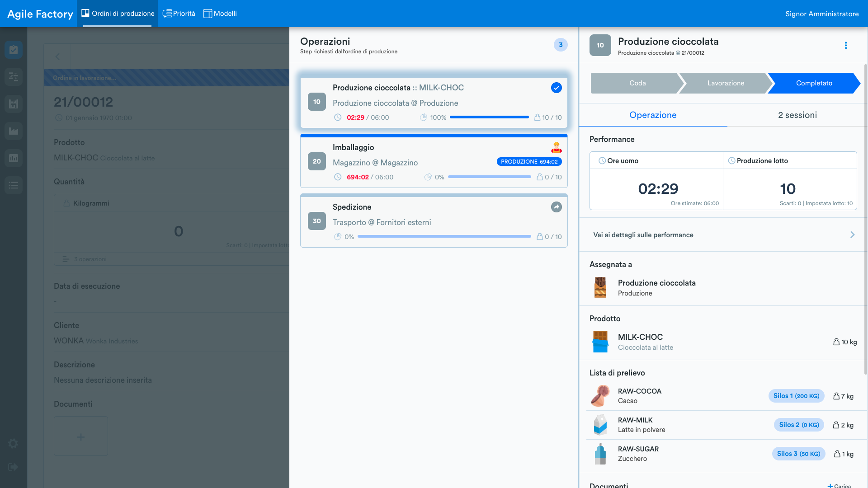
Task: Expand Vai ai dettagli sulle performance chevron
Action: coord(852,235)
